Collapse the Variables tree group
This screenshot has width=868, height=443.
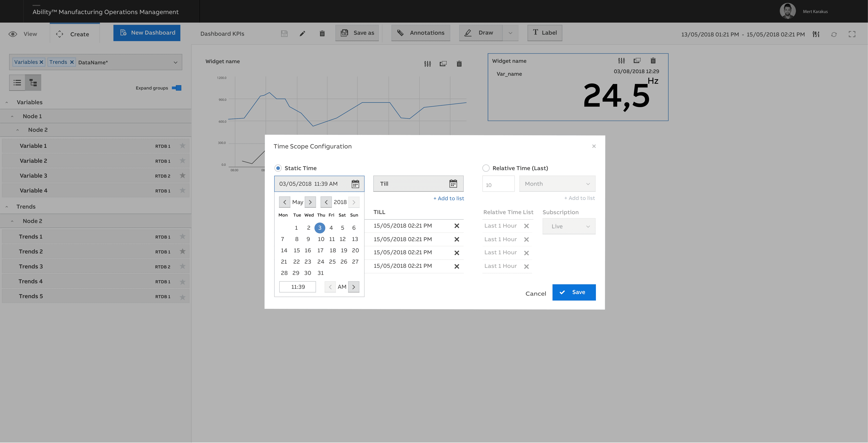point(7,102)
